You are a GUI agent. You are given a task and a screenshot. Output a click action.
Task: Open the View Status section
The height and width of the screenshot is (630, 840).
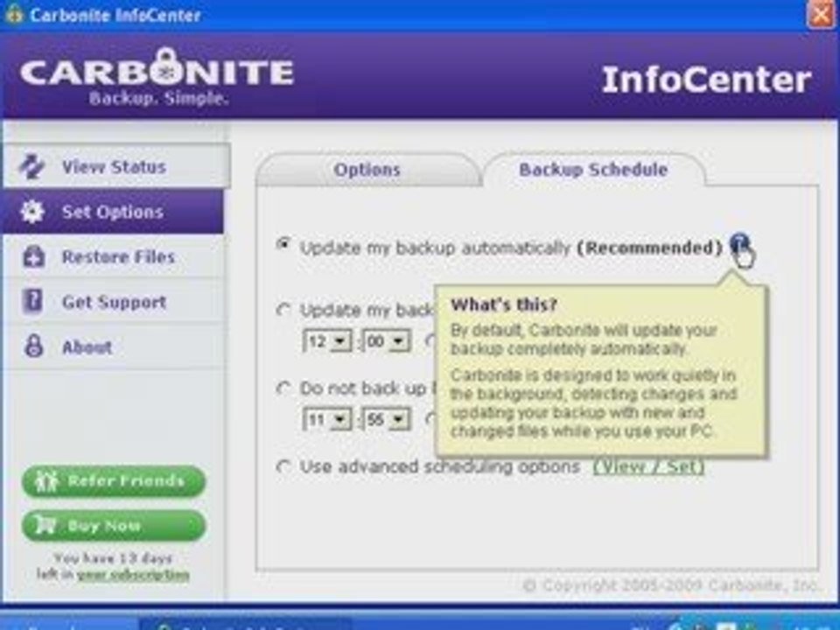116,166
